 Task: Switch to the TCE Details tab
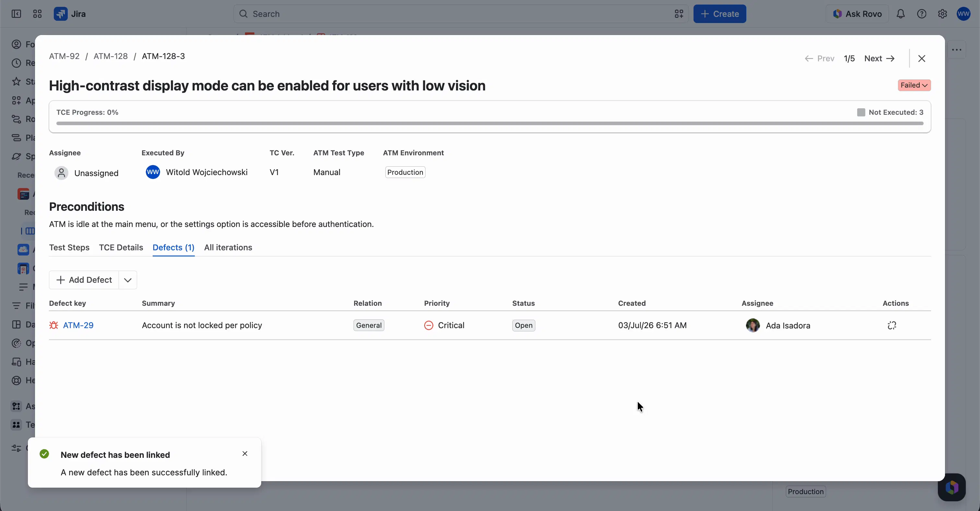point(121,247)
